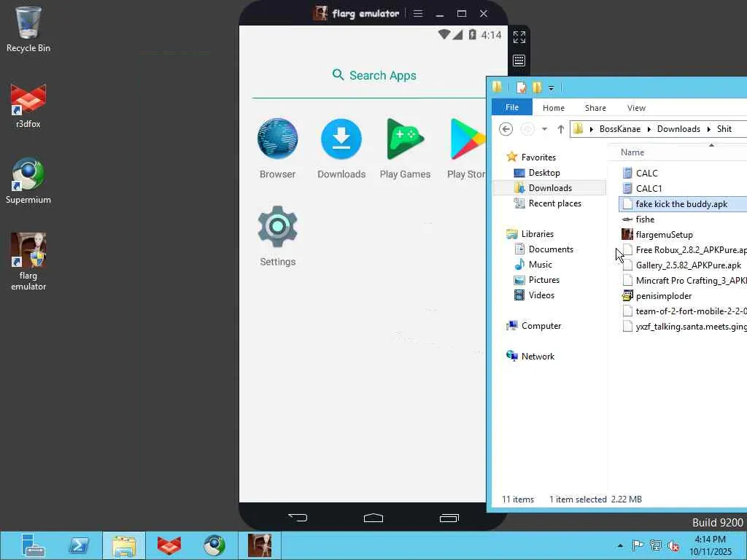Click Supermium icon on the taskbar
The height and width of the screenshot is (560, 747).
point(214,545)
